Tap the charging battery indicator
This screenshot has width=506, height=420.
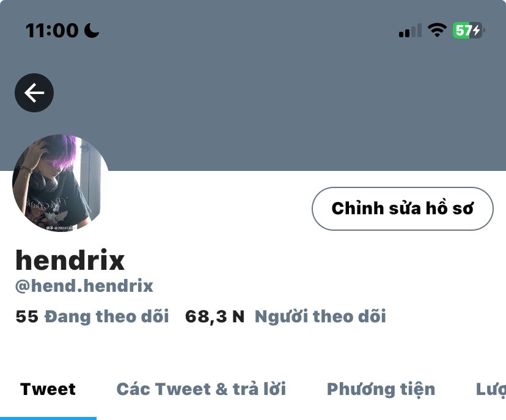point(469,31)
